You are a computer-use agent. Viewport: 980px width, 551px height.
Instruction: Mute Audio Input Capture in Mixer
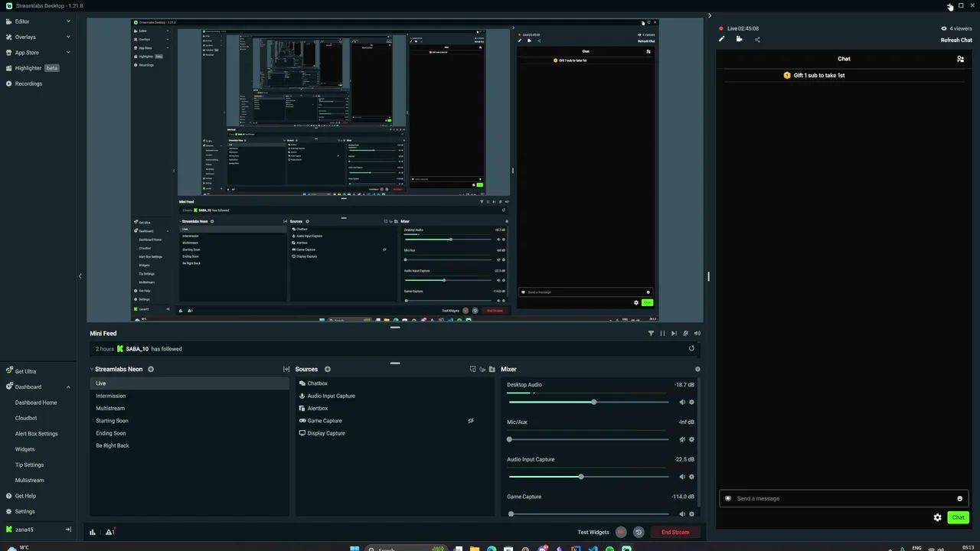(x=682, y=477)
